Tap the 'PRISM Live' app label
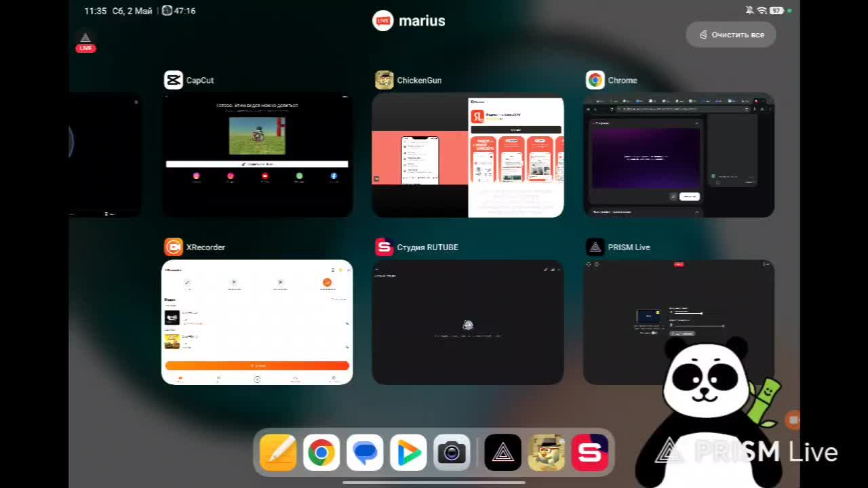 pos(629,247)
